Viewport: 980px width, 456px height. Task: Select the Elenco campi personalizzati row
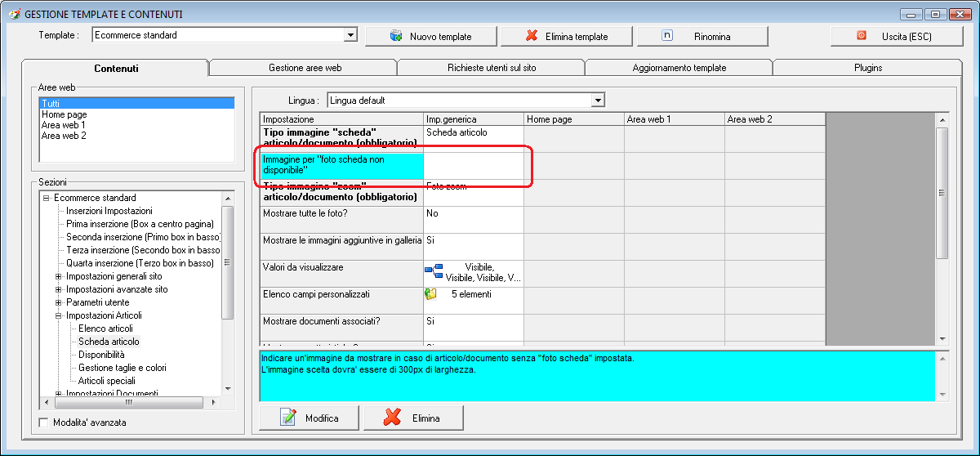(341, 301)
